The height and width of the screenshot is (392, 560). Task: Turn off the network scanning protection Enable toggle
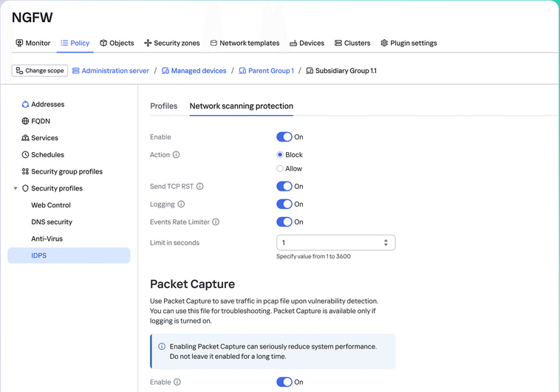point(284,137)
